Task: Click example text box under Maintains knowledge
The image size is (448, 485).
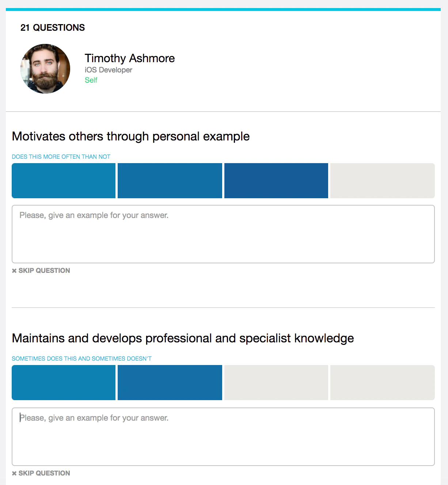Action: click(x=223, y=437)
